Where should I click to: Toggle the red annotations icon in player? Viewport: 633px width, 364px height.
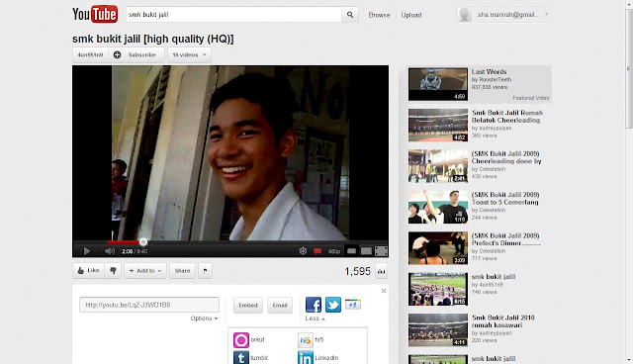(317, 251)
